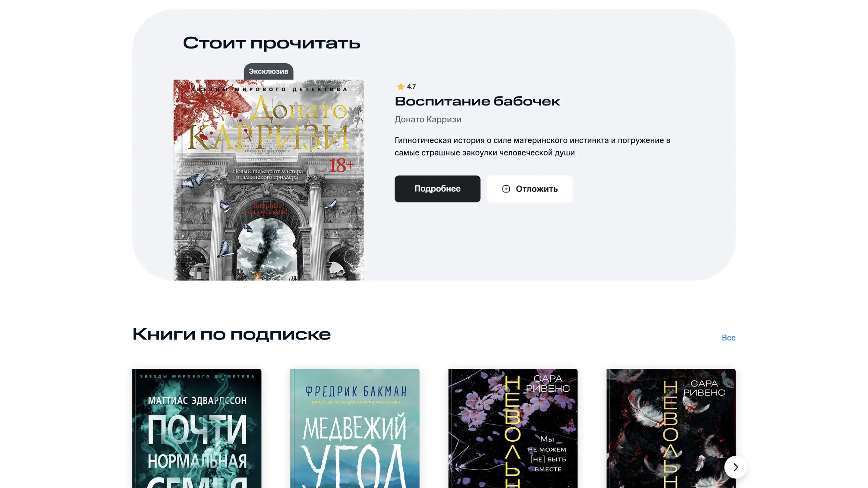Open the Сара Ривенс cover with red feathers
The height and width of the screenshot is (488, 868).
tap(671, 428)
